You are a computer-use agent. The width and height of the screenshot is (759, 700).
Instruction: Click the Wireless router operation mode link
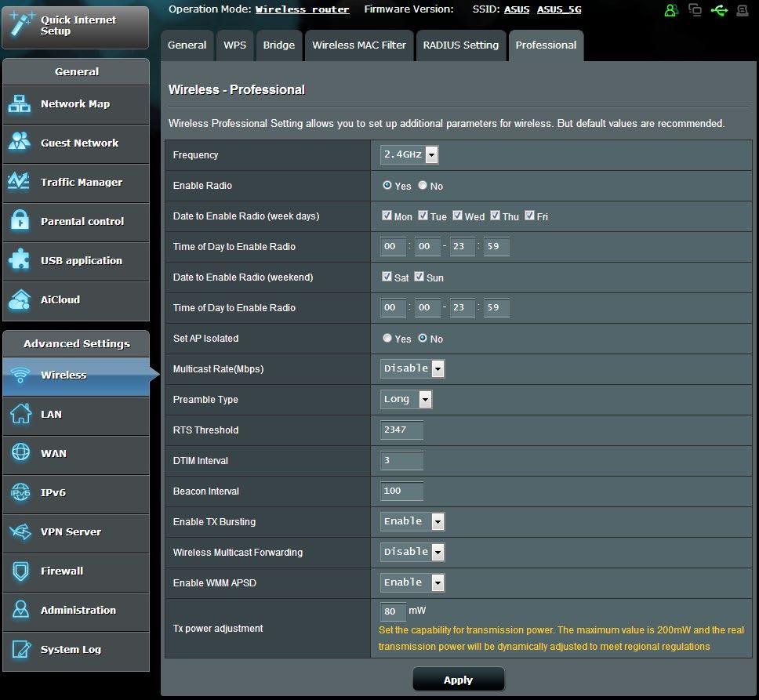tap(302, 9)
